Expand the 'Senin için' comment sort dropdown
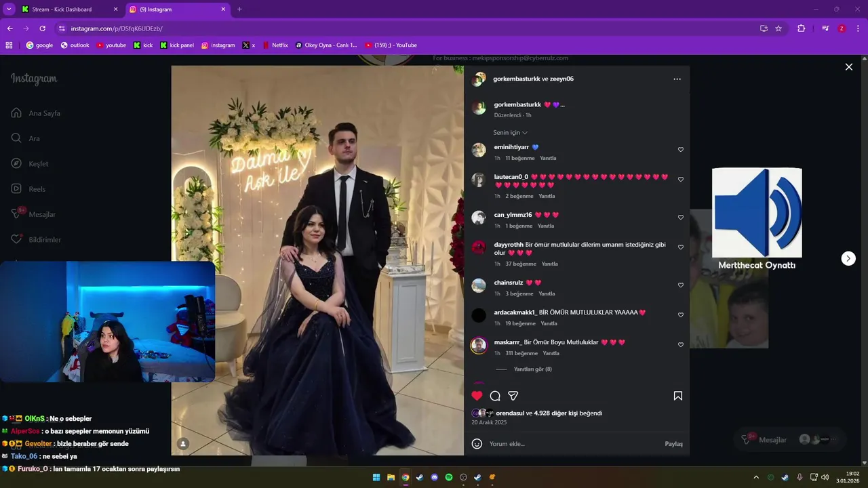Image resolution: width=868 pixels, height=488 pixels. click(x=510, y=133)
